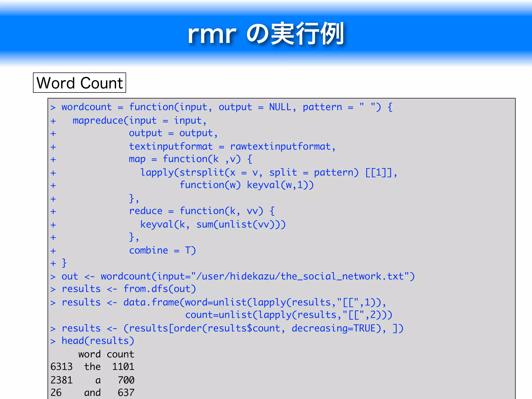Image resolution: width=532 pixels, height=399 pixels.
Task: Click the 'out <- wordcount(input=...' line
Action: point(232,276)
